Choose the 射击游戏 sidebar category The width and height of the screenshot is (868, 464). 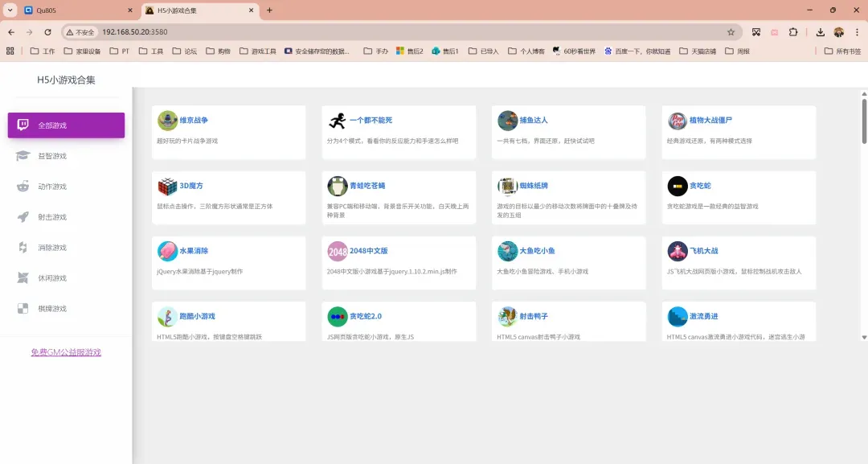pyautogui.click(x=52, y=217)
